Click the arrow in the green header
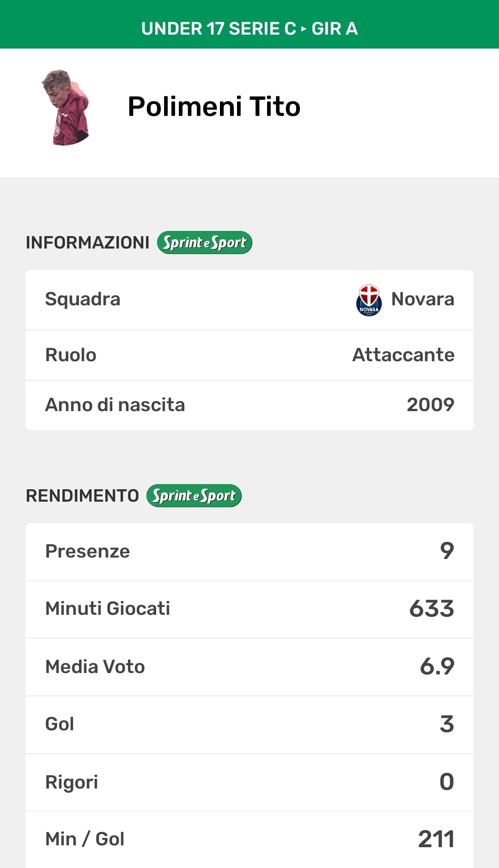The height and width of the screenshot is (868, 499). click(304, 29)
